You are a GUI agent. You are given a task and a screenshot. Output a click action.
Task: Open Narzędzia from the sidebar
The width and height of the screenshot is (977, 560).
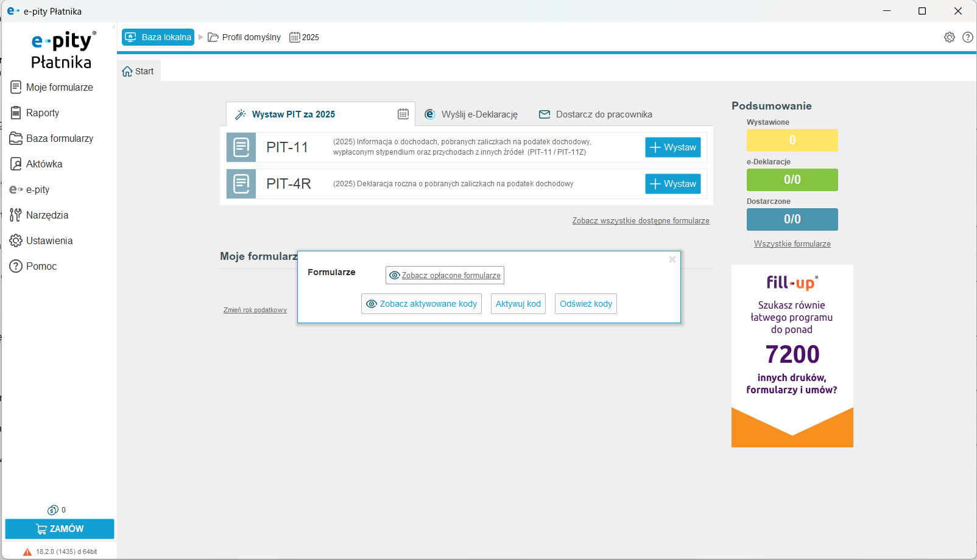pyautogui.click(x=47, y=215)
